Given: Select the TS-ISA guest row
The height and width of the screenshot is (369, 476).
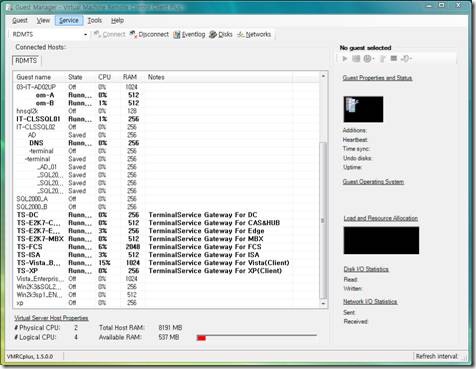Looking at the screenshot, I should click(x=166, y=255).
